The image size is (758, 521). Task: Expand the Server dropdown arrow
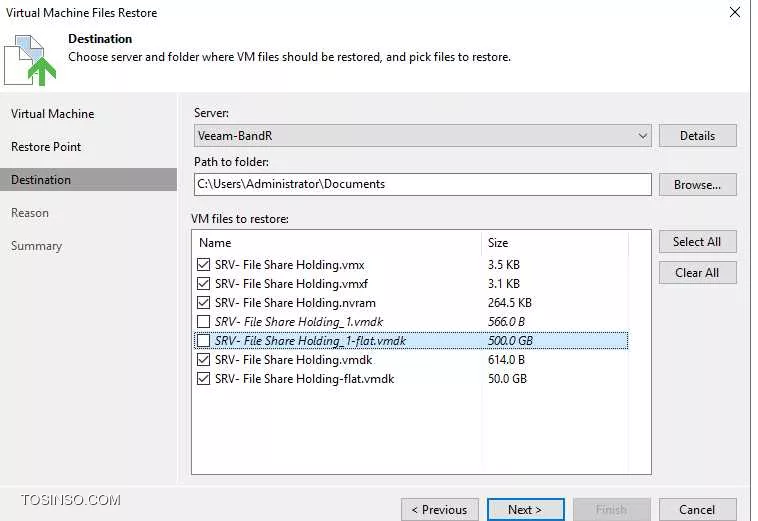coord(642,136)
